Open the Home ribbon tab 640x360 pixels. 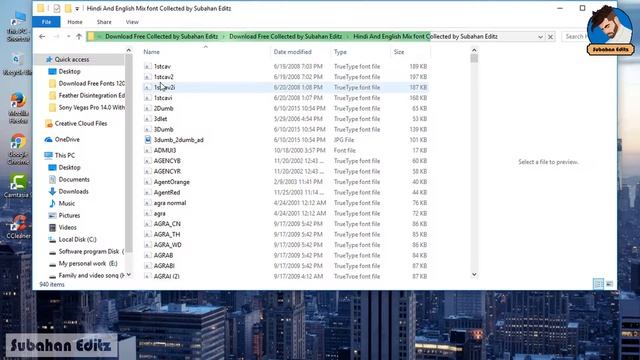click(75, 22)
